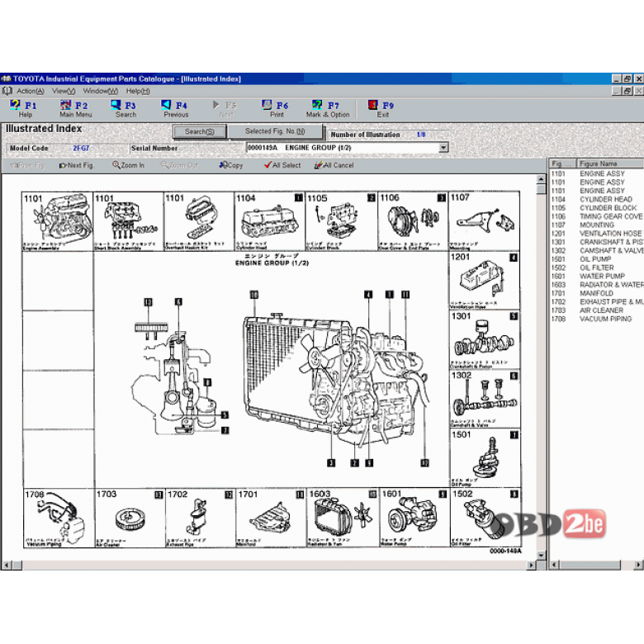Select the 1104 Cylinder Head thumbnail

click(x=269, y=221)
